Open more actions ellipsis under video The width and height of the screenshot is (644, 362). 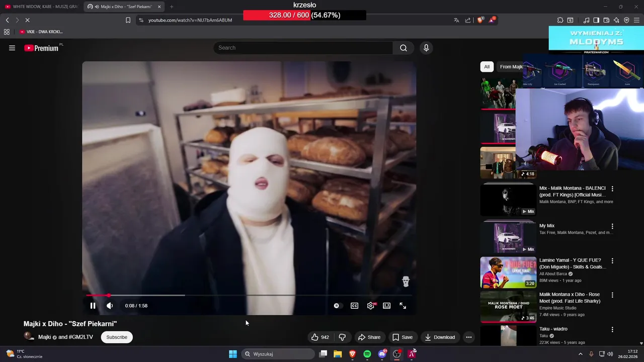pos(469,337)
